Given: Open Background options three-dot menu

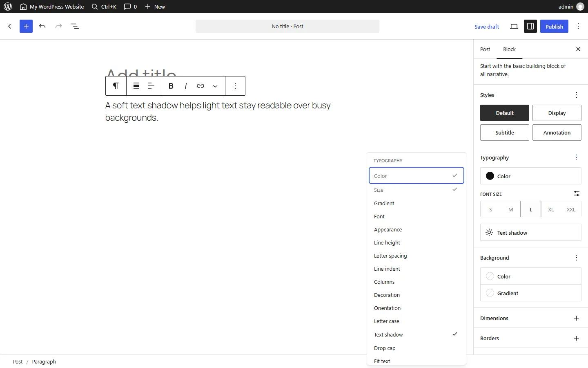Looking at the screenshot, I should pos(577,258).
